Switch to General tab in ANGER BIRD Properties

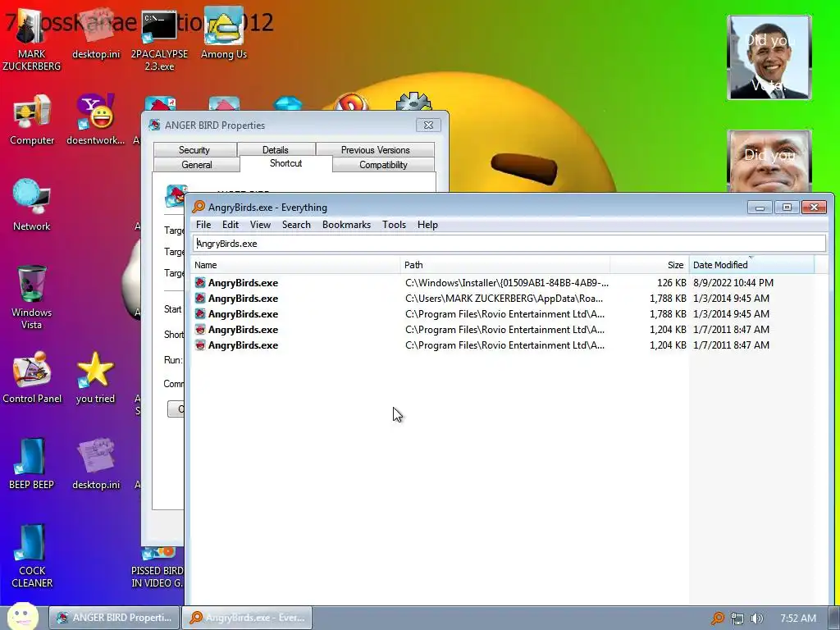coord(197,164)
